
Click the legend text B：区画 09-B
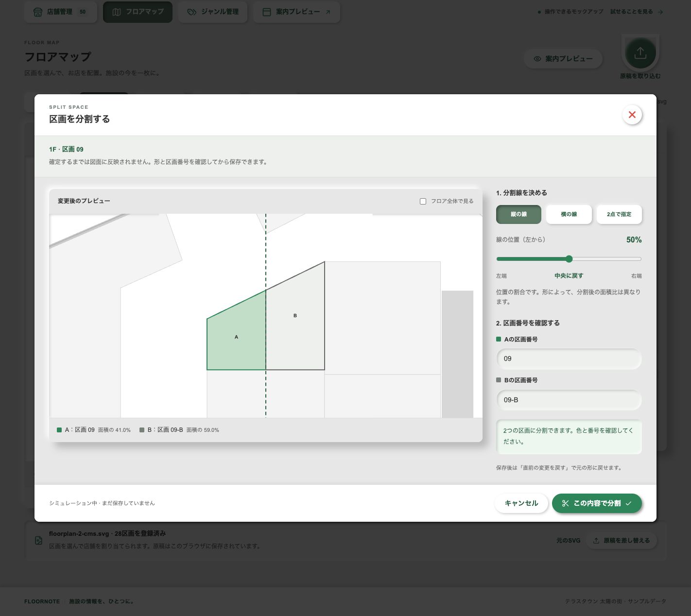pyautogui.click(x=165, y=430)
